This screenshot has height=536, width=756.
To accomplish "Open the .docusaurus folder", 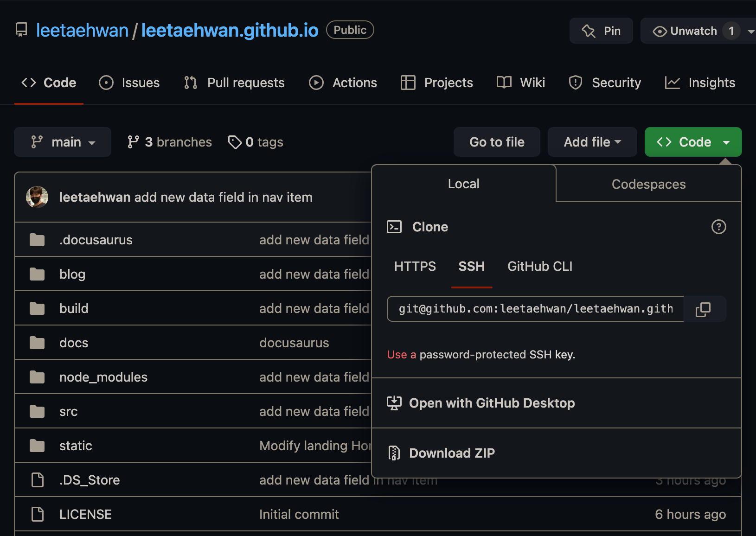I will tap(96, 240).
